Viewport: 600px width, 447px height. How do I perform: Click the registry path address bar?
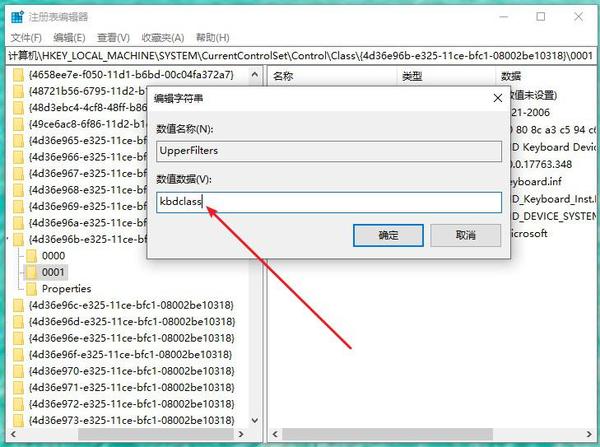[x=300, y=56]
